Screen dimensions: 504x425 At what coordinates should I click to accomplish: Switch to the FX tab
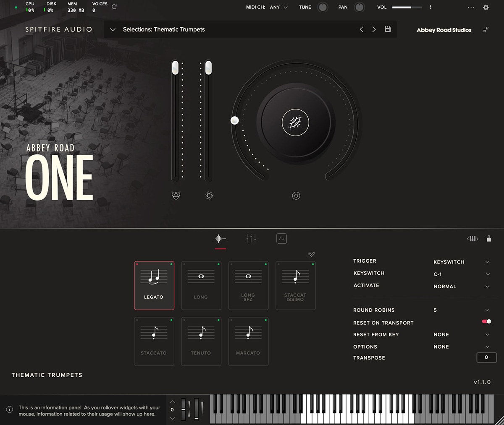point(281,239)
